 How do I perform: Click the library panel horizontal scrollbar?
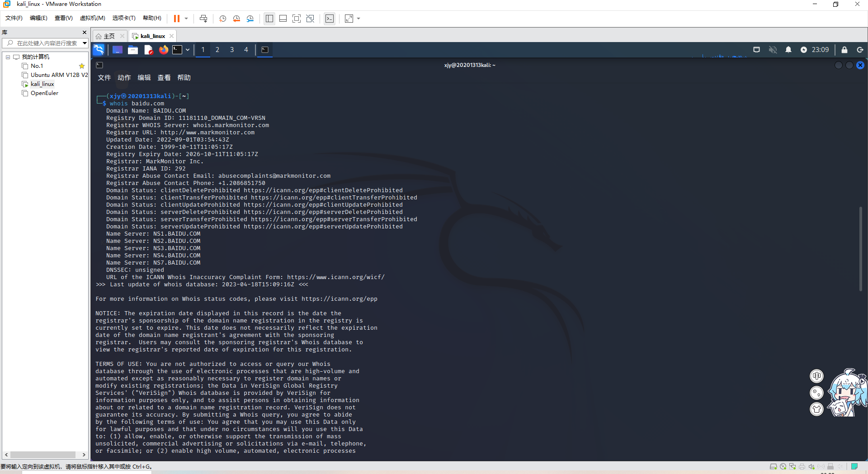tap(43, 455)
